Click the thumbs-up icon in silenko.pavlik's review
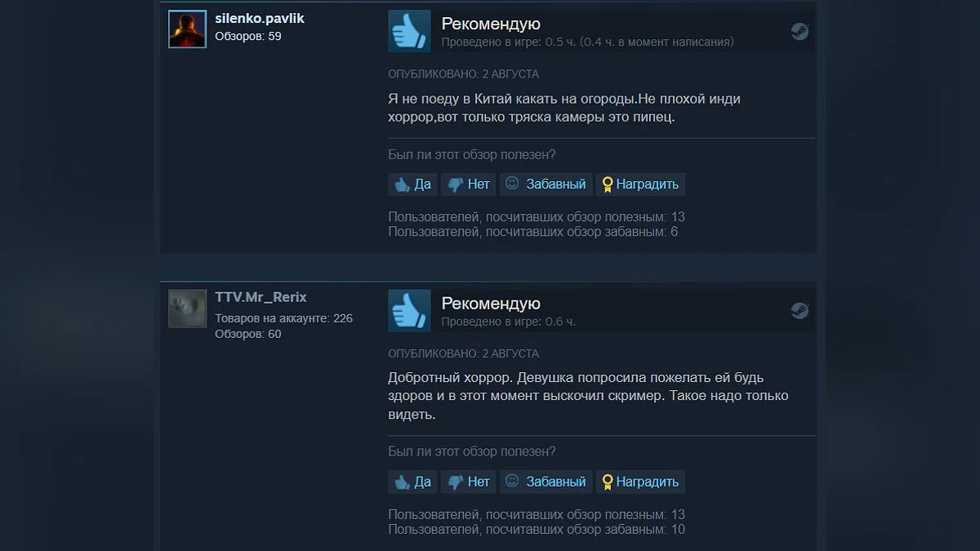 [409, 32]
